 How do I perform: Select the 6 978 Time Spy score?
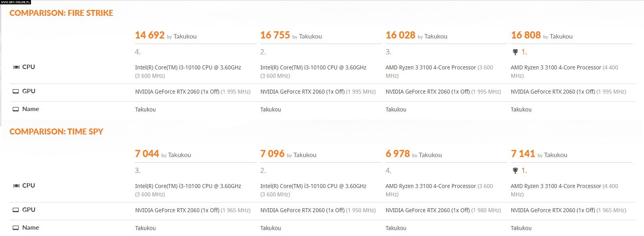[x=397, y=154]
